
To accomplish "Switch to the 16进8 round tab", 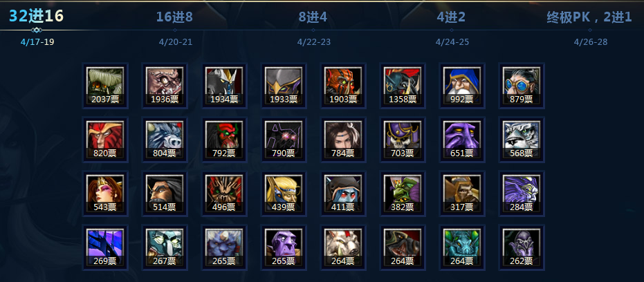I will click(174, 17).
